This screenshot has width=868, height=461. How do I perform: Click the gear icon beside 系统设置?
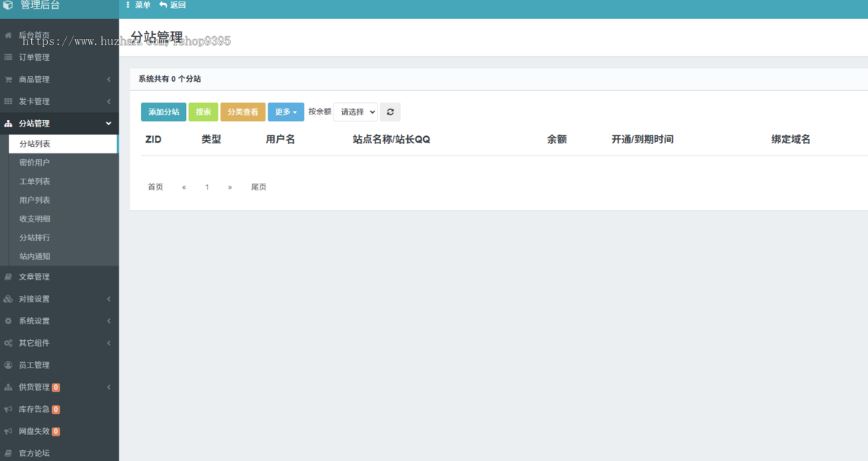(8, 321)
